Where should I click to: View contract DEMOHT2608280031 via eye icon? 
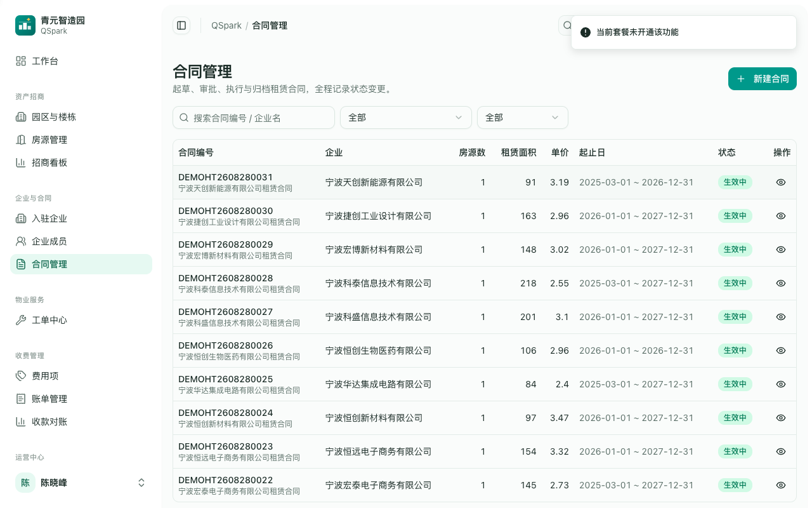(781, 182)
